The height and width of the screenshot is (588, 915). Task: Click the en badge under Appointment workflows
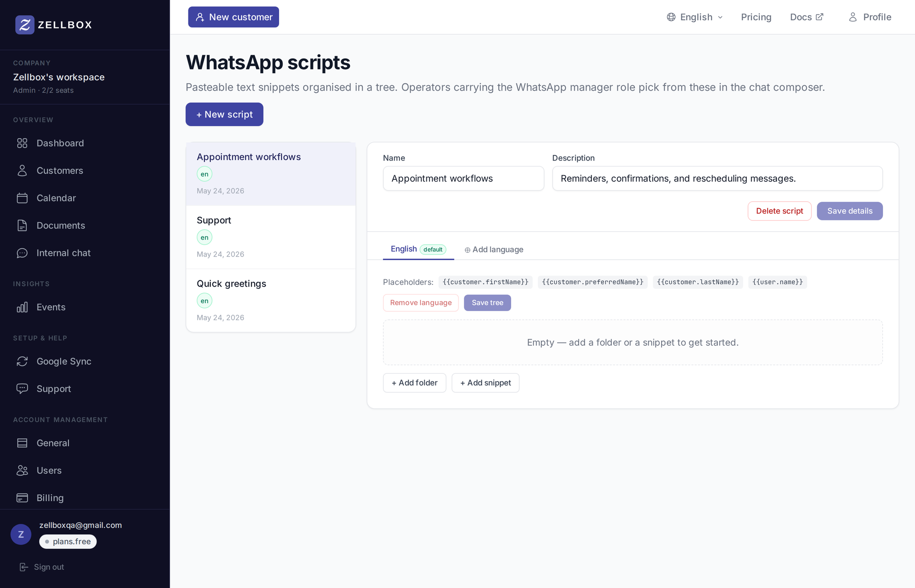click(x=205, y=174)
